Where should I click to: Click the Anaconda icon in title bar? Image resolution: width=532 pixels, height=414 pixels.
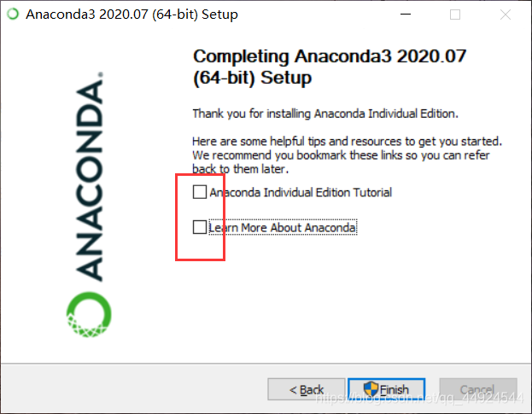(x=13, y=14)
